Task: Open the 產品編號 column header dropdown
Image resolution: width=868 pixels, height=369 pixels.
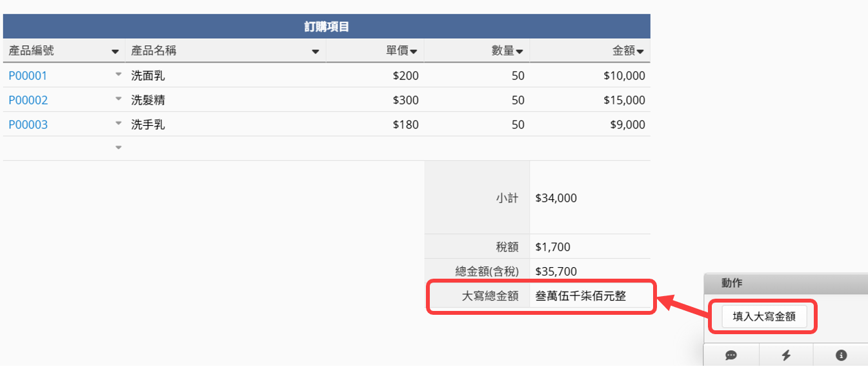Action: tap(116, 51)
